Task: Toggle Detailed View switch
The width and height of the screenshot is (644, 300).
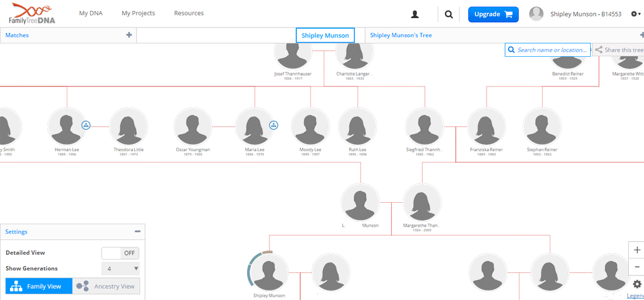Action: pos(121,253)
